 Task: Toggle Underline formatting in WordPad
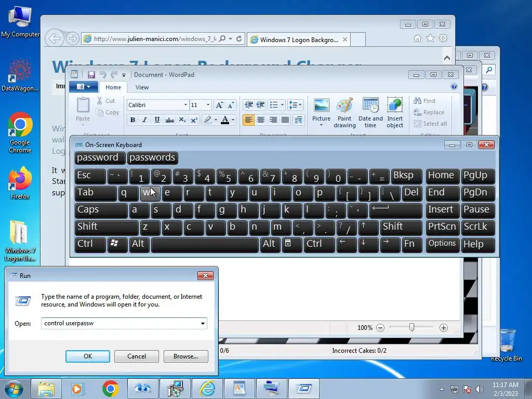(157, 120)
